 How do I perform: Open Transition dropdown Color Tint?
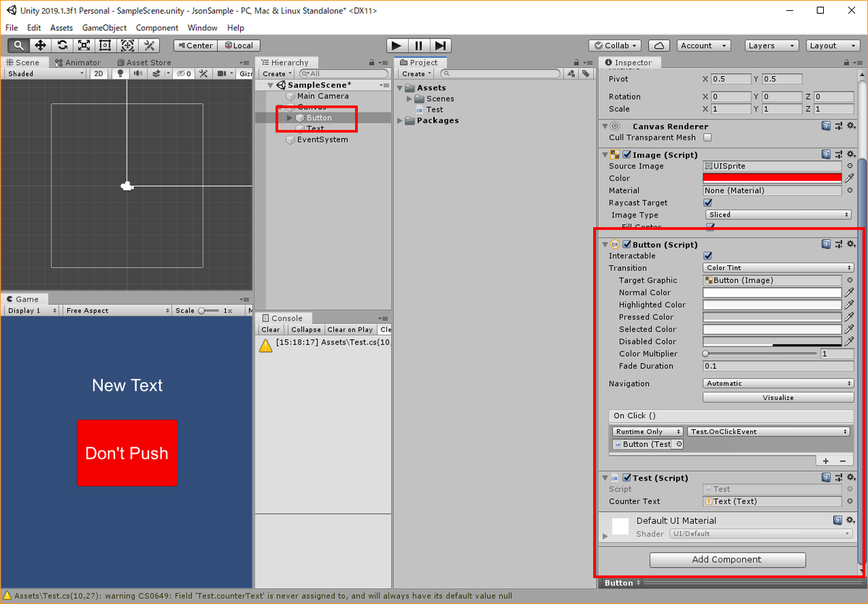click(x=778, y=268)
